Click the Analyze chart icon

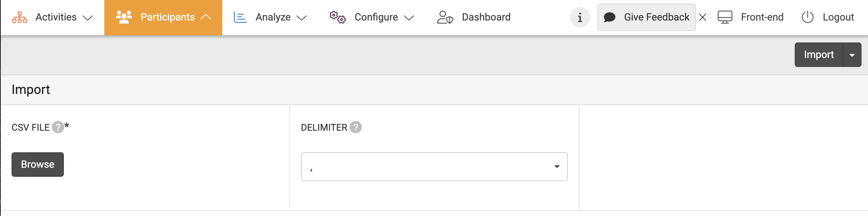[x=240, y=17]
